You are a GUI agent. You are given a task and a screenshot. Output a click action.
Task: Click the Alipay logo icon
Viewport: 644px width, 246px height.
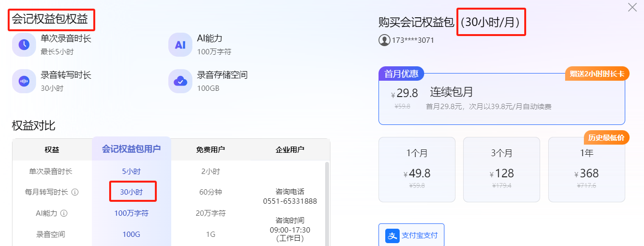(x=392, y=236)
